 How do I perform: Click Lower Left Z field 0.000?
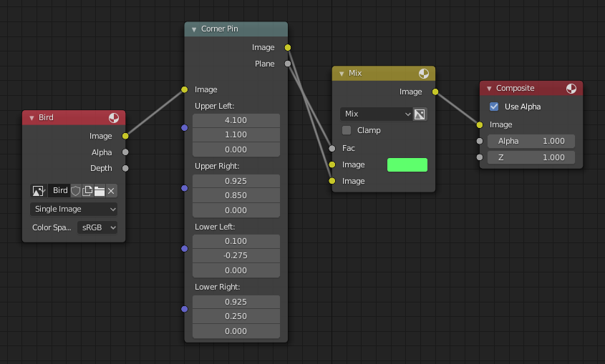[236, 270]
